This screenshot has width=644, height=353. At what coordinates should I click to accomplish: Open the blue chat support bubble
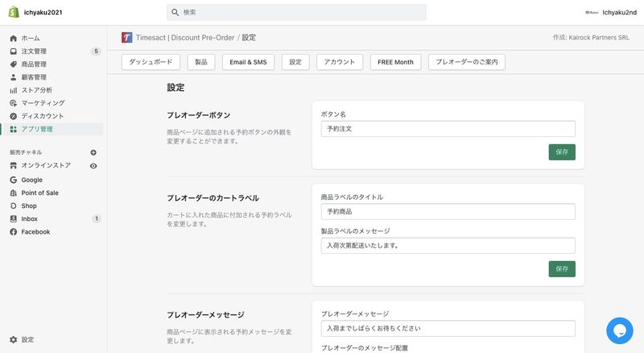(619, 330)
